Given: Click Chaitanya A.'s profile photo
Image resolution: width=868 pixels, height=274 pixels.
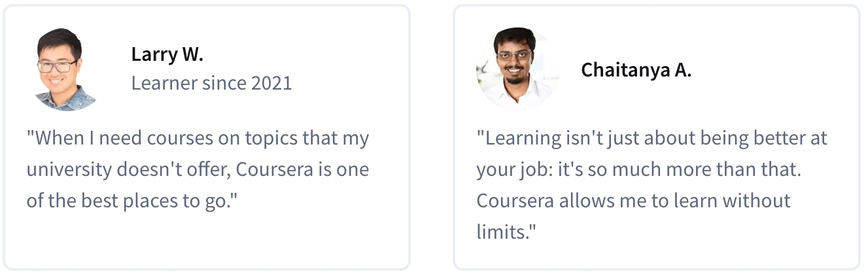Looking at the screenshot, I should 517,69.
